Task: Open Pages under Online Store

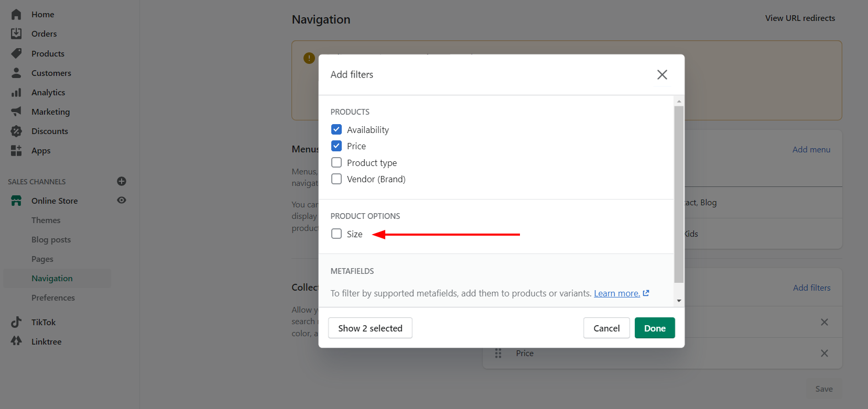Action: click(42, 259)
